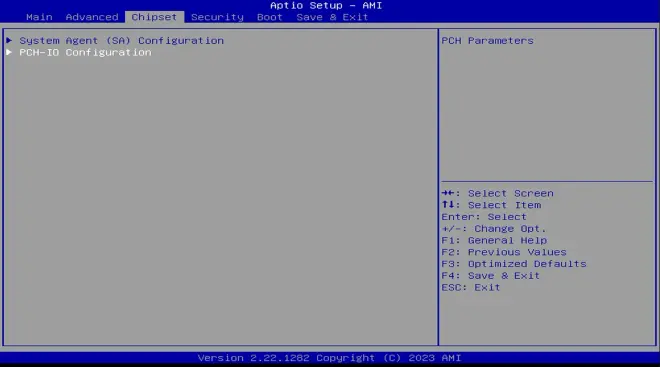The height and width of the screenshot is (367, 660).
Task: Go to the Security tab
Action: click(x=217, y=17)
